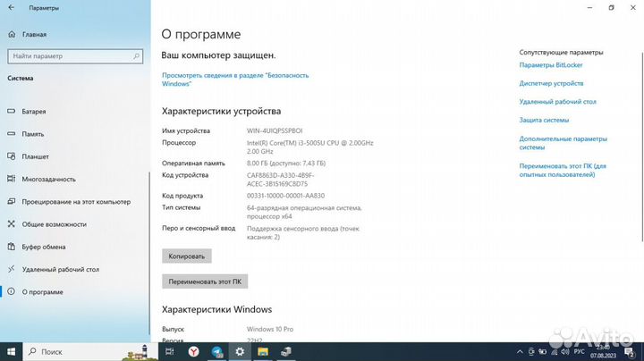Open the notification center icon
The height and width of the screenshot is (361, 644).
click(x=629, y=351)
